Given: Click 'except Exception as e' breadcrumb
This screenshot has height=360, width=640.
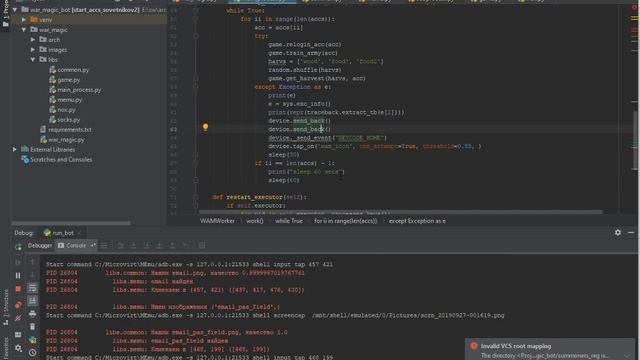Looking at the screenshot, I should pyautogui.click(x=417, y=221).
